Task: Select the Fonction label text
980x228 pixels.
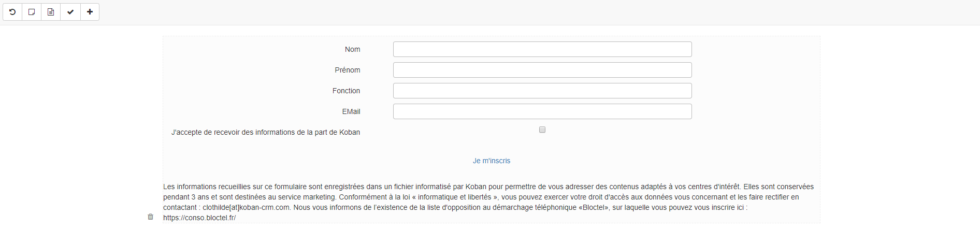Action: click(x=347, y=91)
